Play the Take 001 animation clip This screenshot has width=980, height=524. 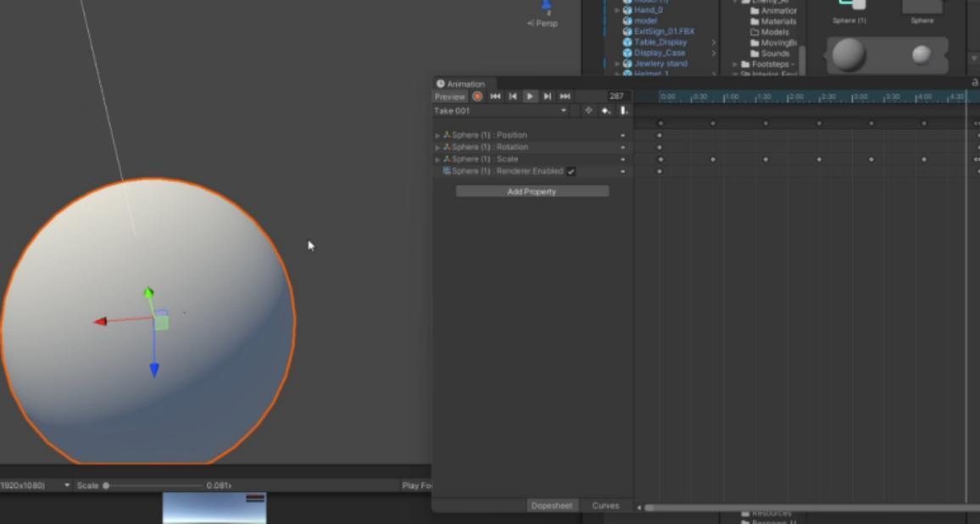pos(529,97)
